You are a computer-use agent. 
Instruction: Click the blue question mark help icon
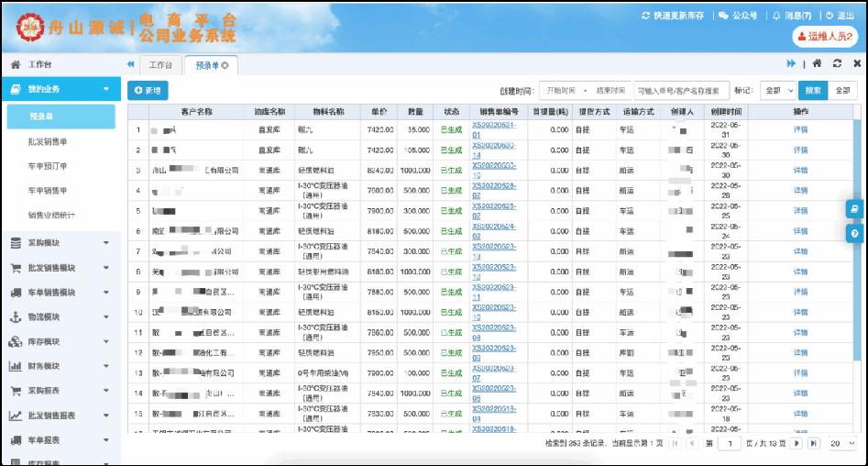pos(855,233)
